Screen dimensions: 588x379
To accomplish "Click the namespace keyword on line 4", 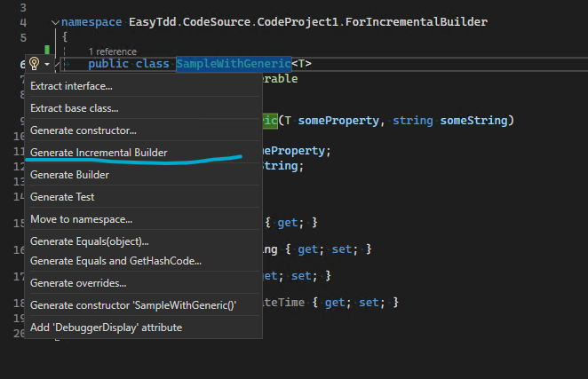I will [91, 22].
